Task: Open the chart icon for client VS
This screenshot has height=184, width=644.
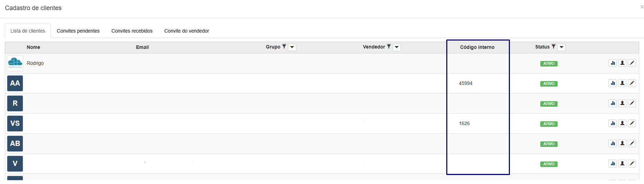Action: pos(613,123)
